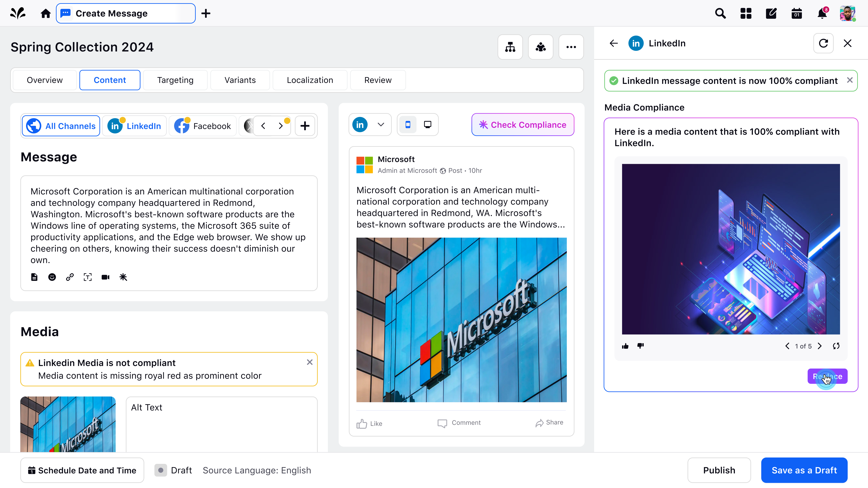Click into the Alt Text field

tap(222, 425)
